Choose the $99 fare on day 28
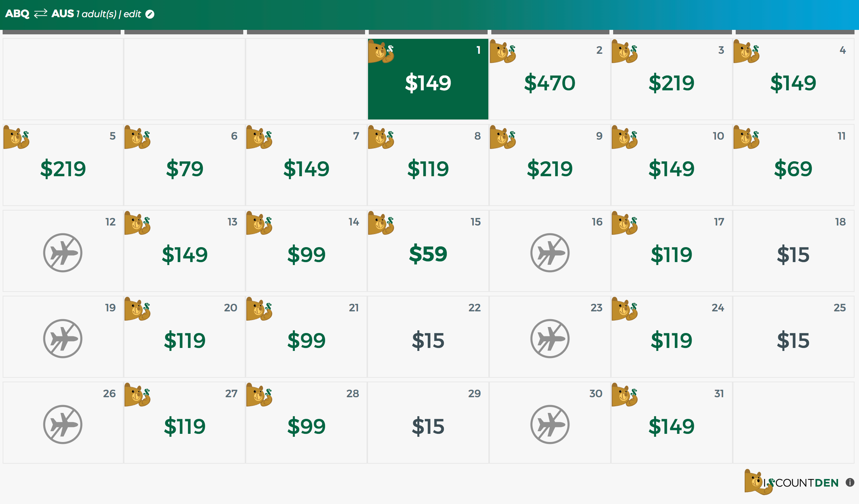 pyautogui.click(x=306, y=426)
